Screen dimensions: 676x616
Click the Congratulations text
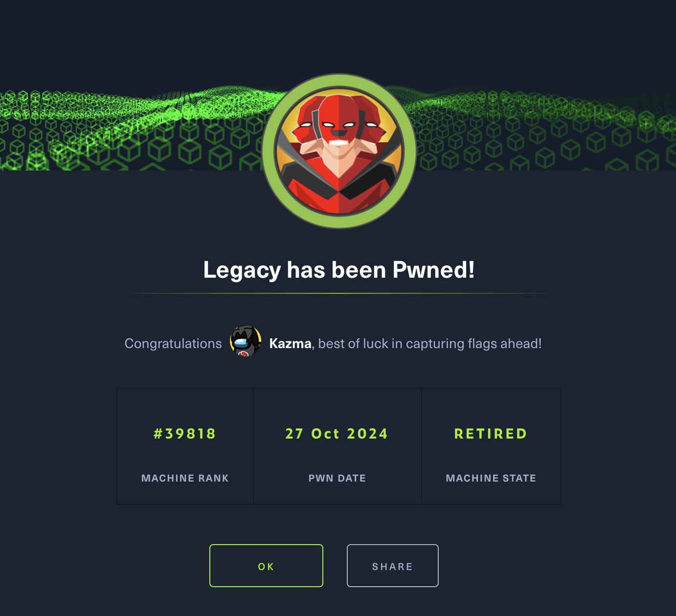click(x=173, y=344)
